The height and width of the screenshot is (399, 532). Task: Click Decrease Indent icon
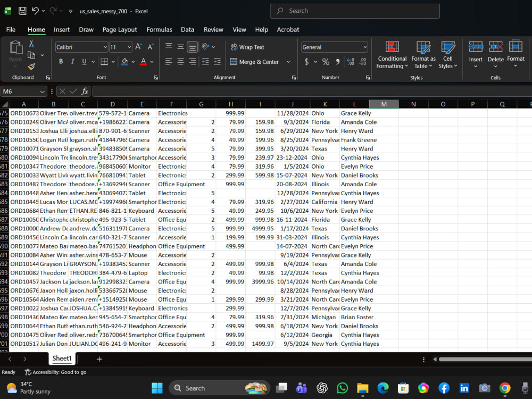(205, 62)
